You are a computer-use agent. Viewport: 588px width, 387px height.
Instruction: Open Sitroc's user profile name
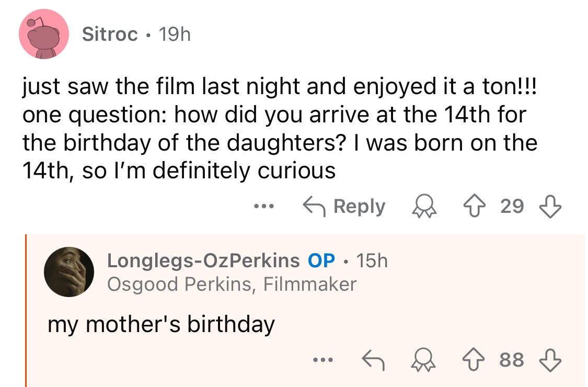pos(110,35)
